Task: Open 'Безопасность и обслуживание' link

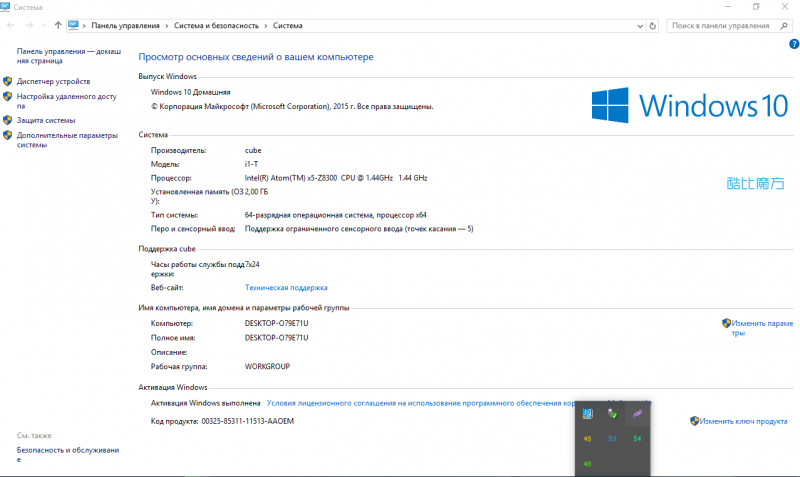Action: click(x=68, y=455)
